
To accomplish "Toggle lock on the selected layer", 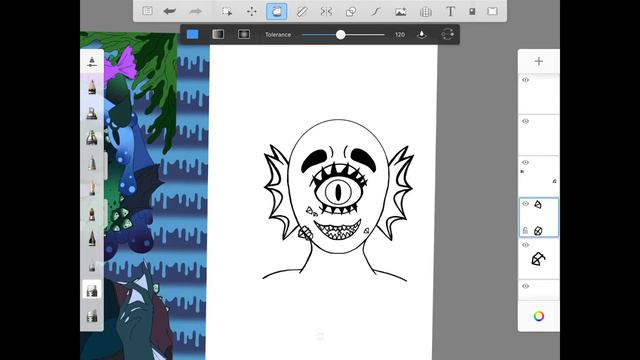I will (525, 231).
